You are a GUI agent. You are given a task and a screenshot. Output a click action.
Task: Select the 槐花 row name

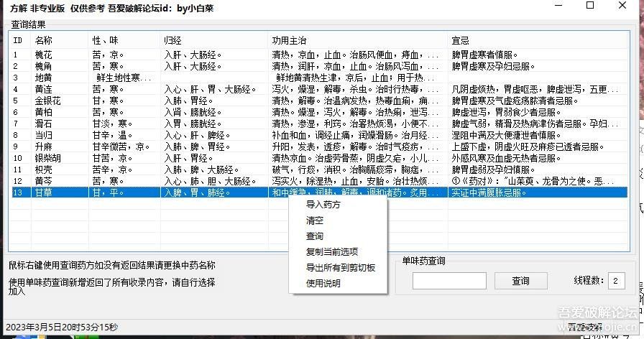[x=44, y=55]
